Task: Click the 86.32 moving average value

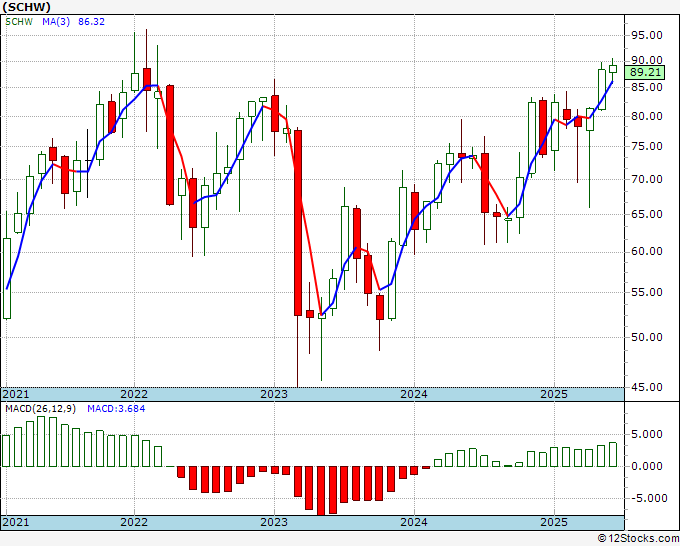Action: click(x=92, y=22)
